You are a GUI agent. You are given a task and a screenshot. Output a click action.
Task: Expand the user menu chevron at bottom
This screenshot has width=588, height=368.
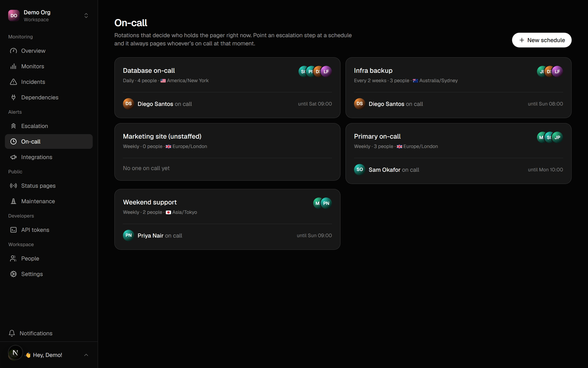pyautogui.click(x=86, y=355)
